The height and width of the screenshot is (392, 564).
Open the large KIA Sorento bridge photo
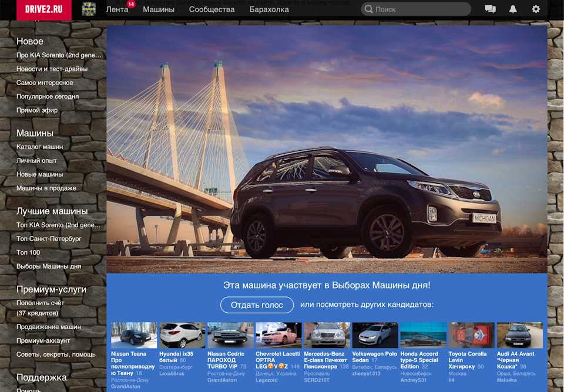327,149
